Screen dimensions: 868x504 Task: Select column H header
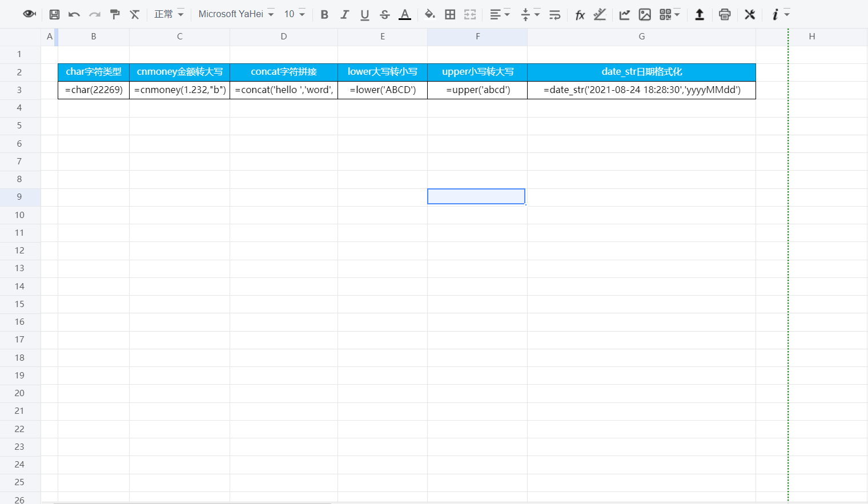click(811, 37)
